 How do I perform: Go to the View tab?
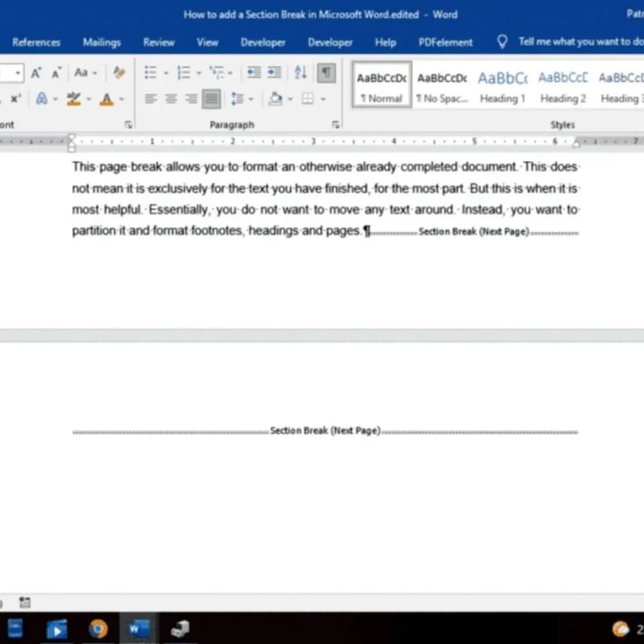(x=207, y=42)
